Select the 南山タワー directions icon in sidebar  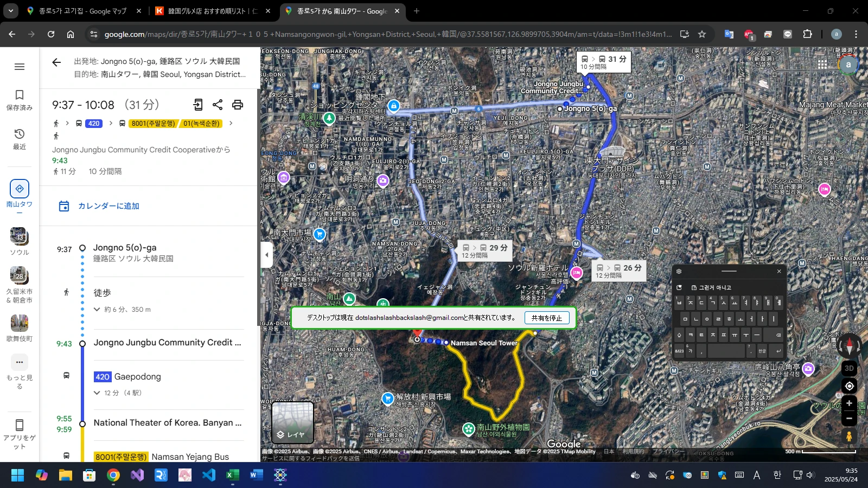coord(20,189)
